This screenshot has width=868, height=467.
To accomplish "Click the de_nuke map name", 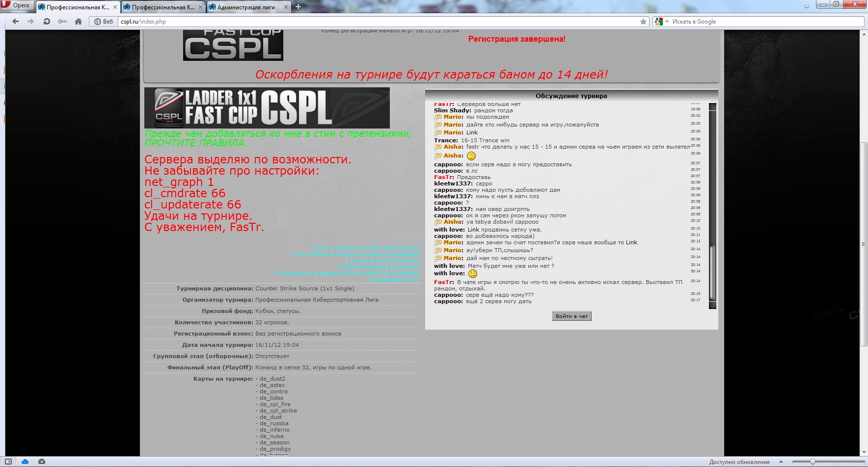I will (x=271, y=436).
